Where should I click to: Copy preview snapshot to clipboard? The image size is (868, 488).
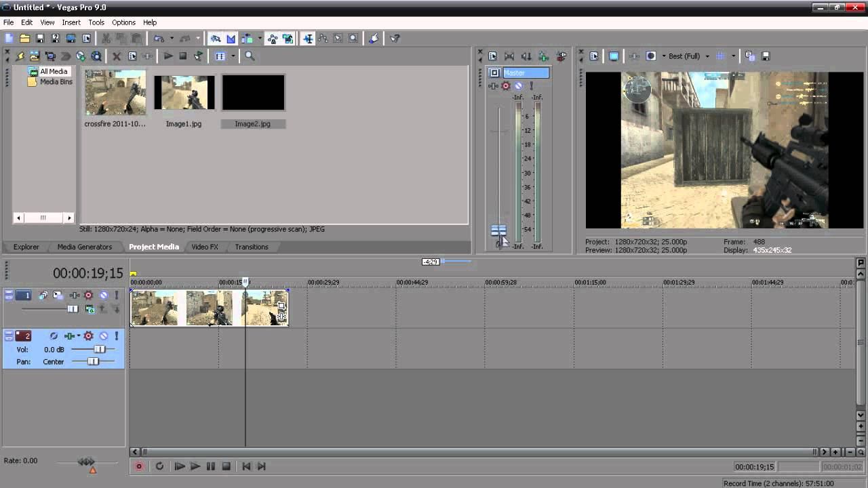click(750, 56)
